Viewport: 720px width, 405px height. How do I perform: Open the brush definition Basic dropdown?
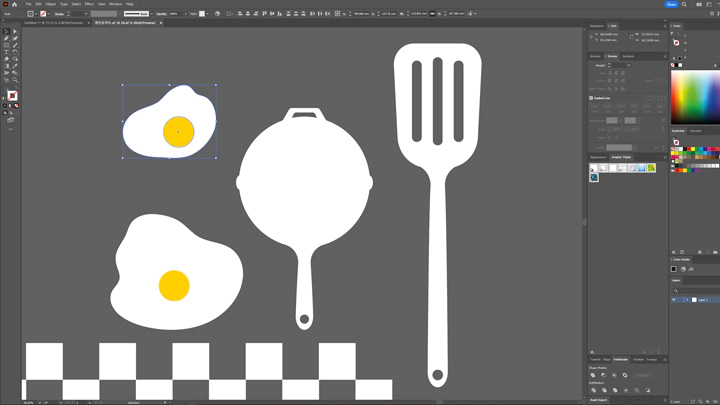152,14
